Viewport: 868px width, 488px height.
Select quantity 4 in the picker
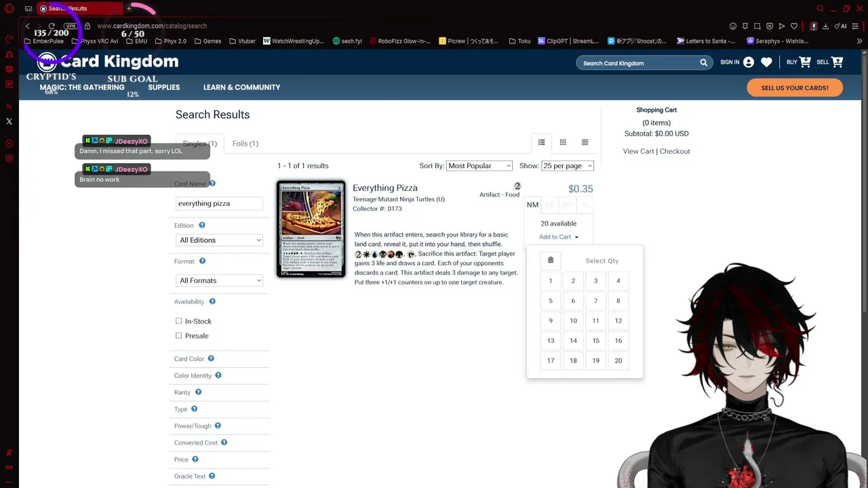[618, 281]
